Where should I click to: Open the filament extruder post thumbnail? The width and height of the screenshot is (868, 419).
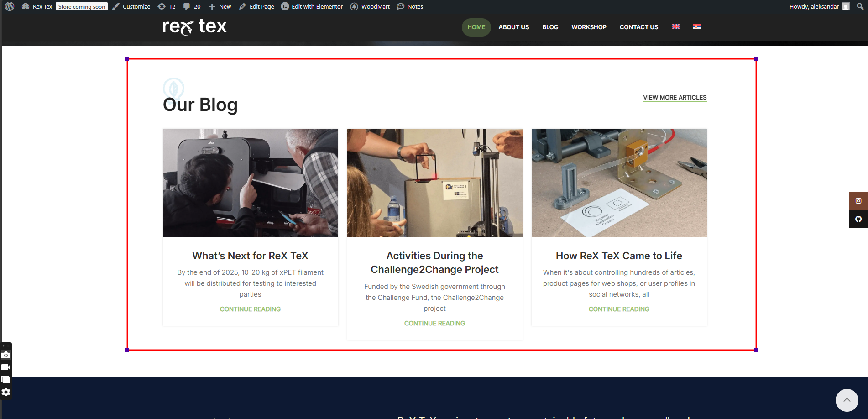pos(619,183)
